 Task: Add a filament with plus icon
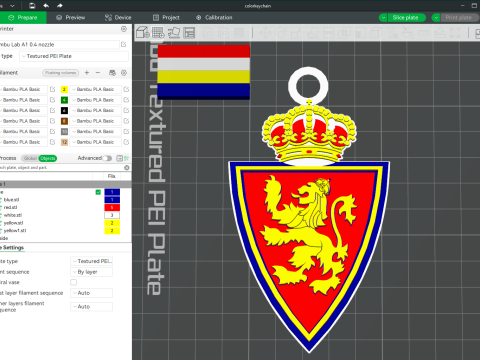[x=87, y=73]
